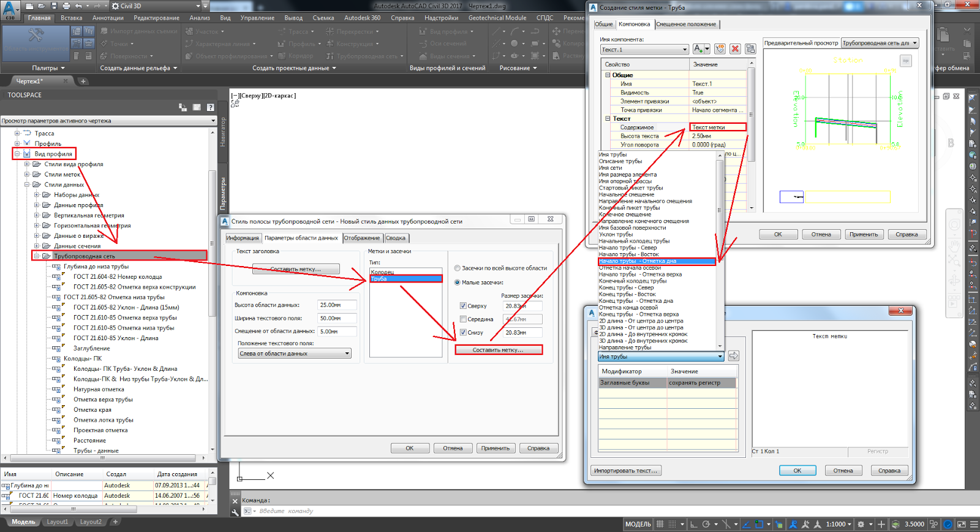
Task: Select the Малые засечки radio button
Action: (457, 283)
